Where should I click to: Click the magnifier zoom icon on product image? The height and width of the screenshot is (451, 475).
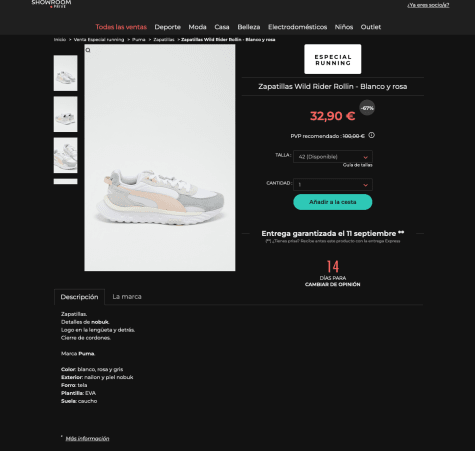tap(88, 50)
